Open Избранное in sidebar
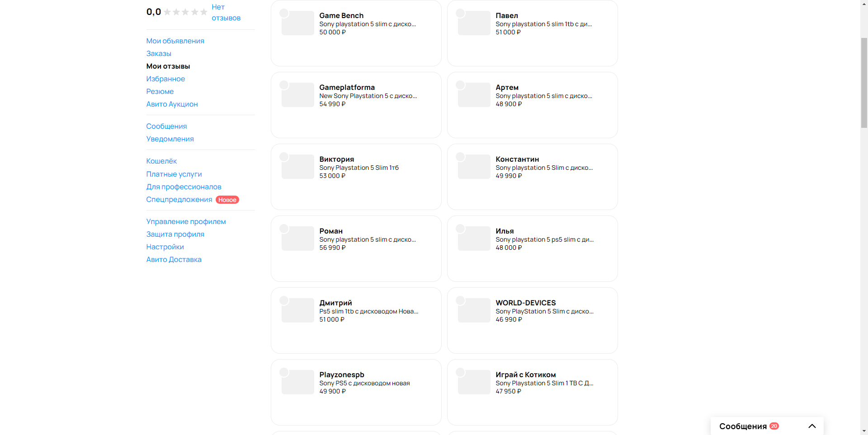This screenshot has width=868, height=435. tap(165, 79)
